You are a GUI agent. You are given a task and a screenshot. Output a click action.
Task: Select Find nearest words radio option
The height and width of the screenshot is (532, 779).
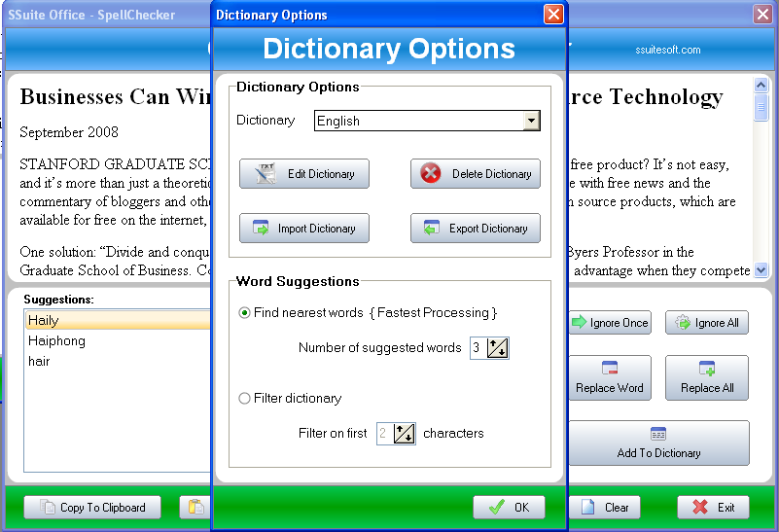point(244,313)
